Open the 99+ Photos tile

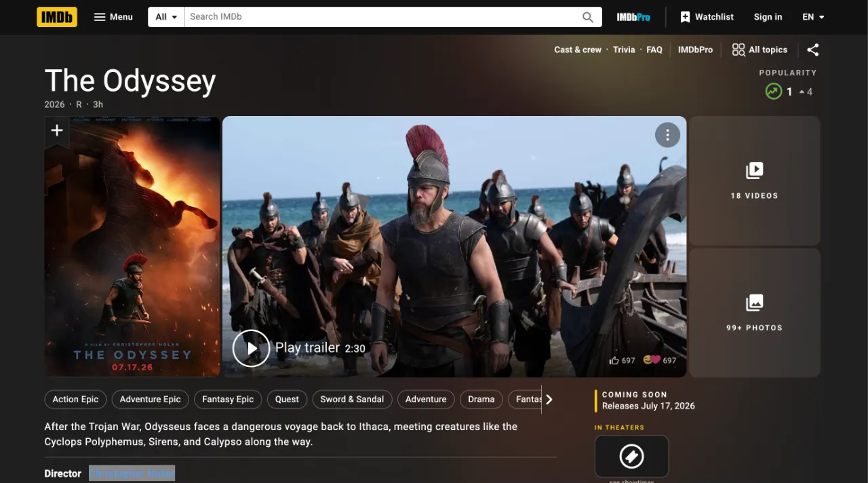[754, 313]
